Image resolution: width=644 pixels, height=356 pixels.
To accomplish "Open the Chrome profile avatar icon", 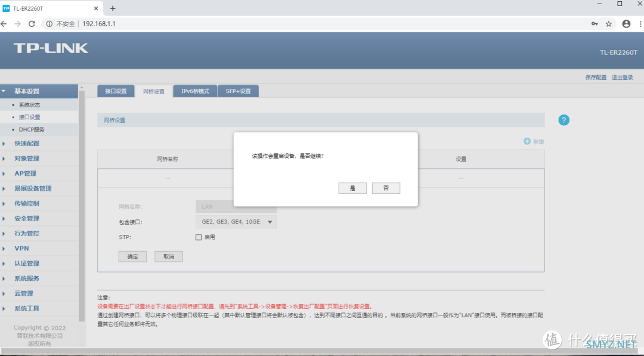I will (626, 24).
